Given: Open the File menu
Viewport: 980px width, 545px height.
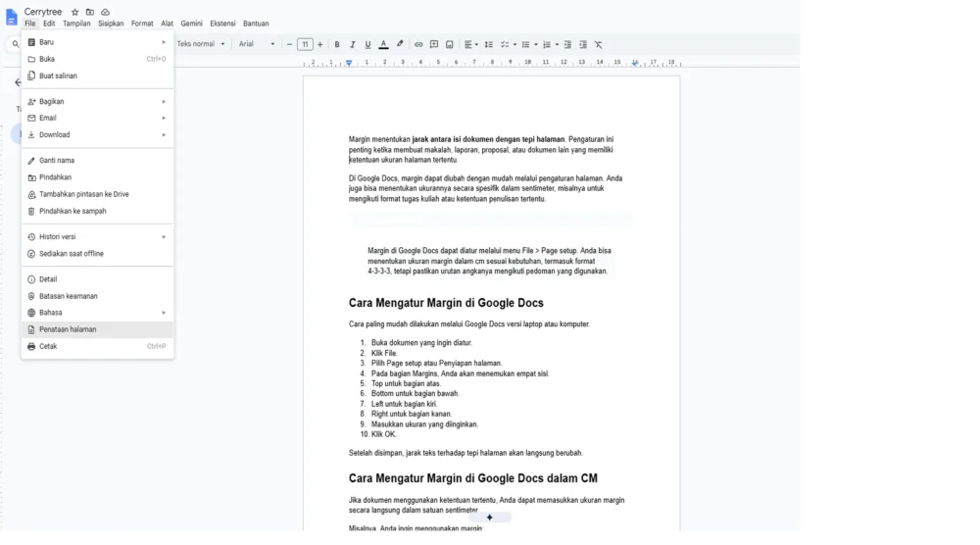Looking at the screenshot, I should click(x=30, y=24).
